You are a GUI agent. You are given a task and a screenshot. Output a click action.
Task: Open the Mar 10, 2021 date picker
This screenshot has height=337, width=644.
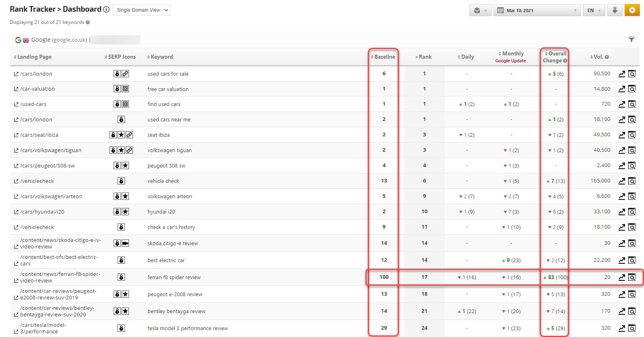click(x=537, y=11)
